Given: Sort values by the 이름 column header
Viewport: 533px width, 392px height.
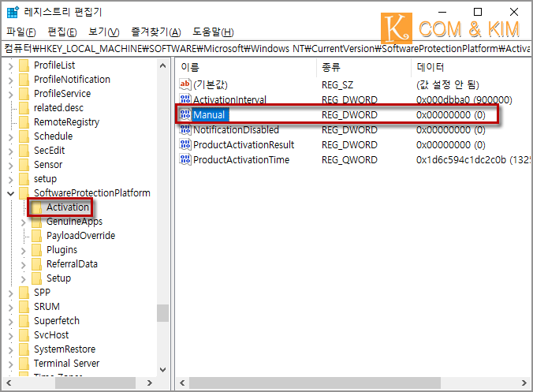Looking at the screenshot, I should 246,67.
